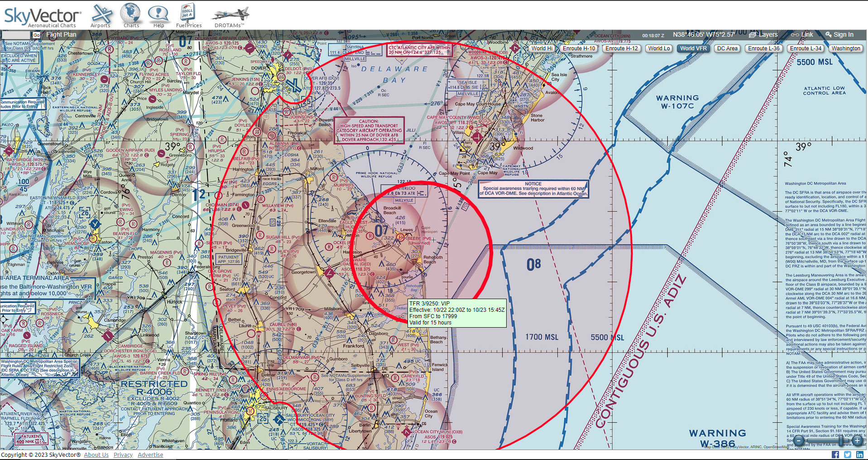The width and height of the screenshot is (868, 460).
Task: Open the Fuel Prices sign icon
Action: click(187, 13)
